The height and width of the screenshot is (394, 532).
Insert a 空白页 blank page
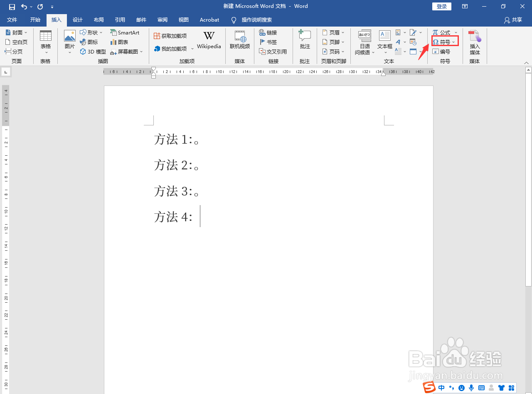click(x=16, y=42)
